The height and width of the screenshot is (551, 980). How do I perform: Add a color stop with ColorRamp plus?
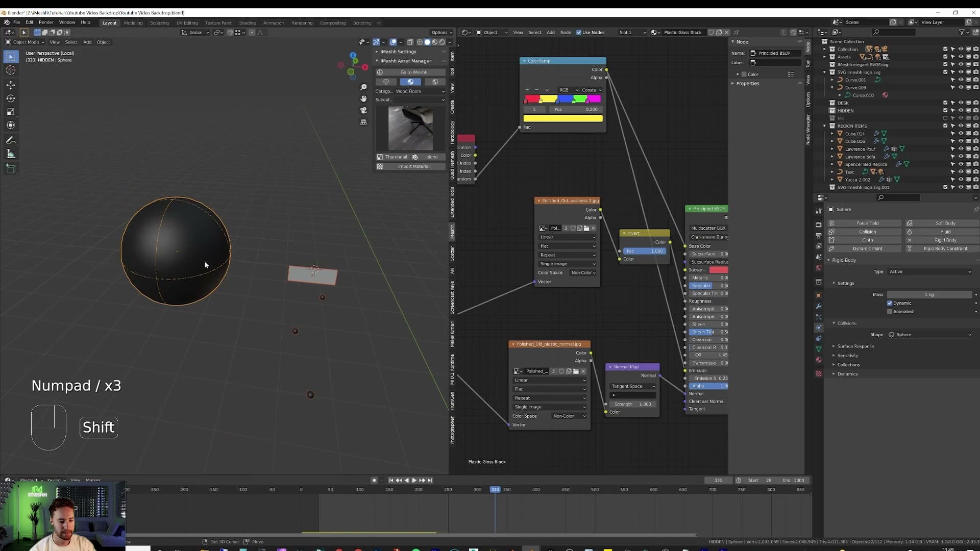[527, 90]
